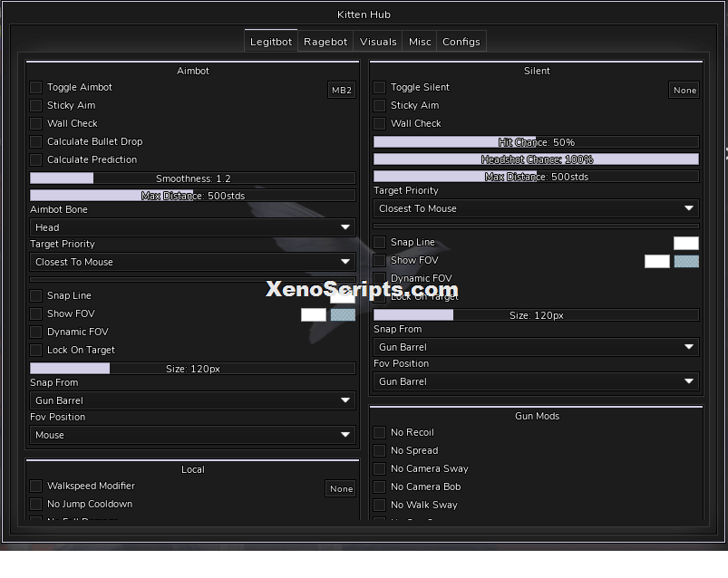Check Show FOV in Silent panel
The image size is (728, 578).
379,260
